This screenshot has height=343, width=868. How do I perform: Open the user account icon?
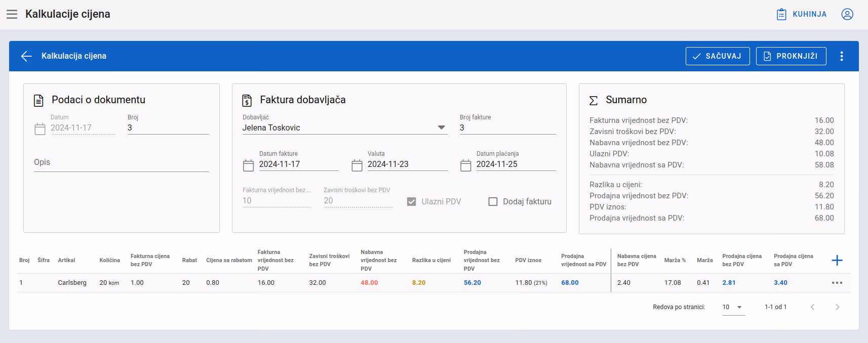[x=847, y=14]
